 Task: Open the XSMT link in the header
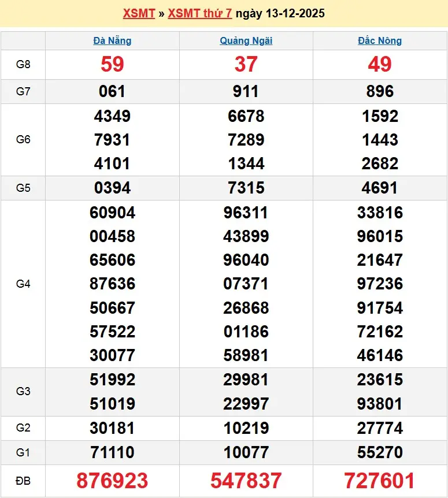(x=139, y=13)
